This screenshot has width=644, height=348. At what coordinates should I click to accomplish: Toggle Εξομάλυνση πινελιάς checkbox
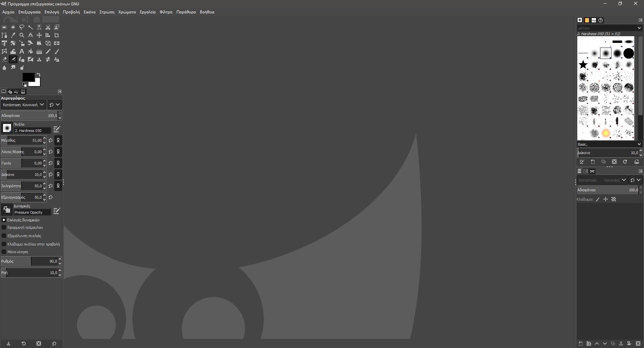[4, 236]
